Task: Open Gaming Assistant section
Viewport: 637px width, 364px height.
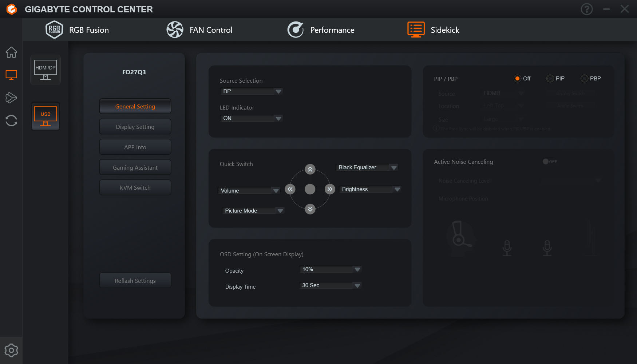Action: click(135, 167)
